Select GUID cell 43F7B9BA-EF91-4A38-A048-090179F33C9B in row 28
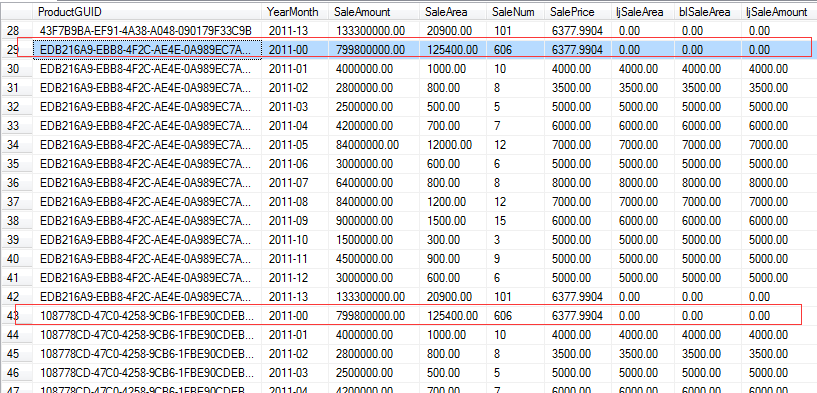This screenshot has height=393, width=817. pyautogui.click(x=148, y=31)
